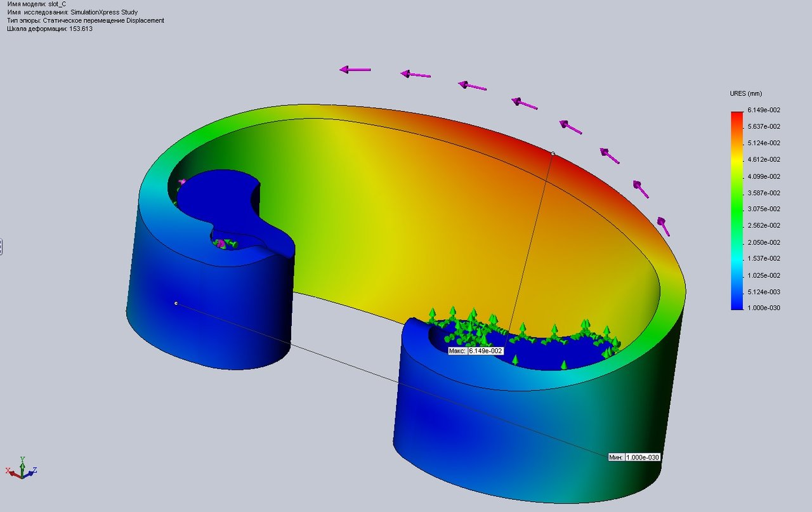This screenshot has height=512, width=812.
Task: Click the plot type Displacement line
Action: [x=85, y=20]
